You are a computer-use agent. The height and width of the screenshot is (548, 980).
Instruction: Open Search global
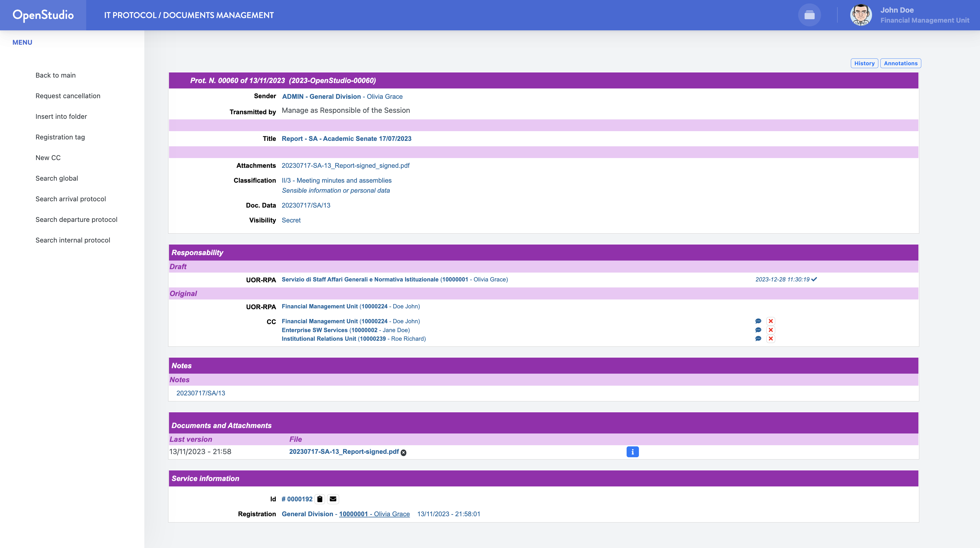[57, 178]
